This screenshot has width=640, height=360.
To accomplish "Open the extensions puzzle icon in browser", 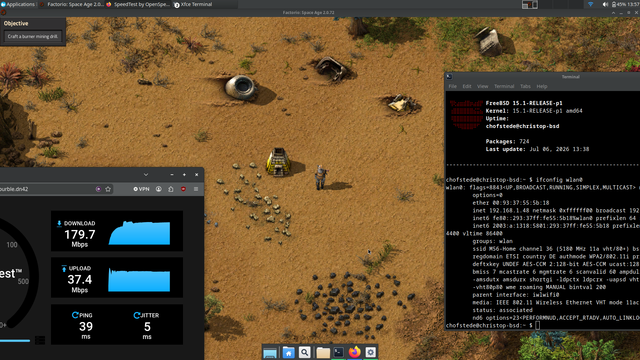I will 171,189.
